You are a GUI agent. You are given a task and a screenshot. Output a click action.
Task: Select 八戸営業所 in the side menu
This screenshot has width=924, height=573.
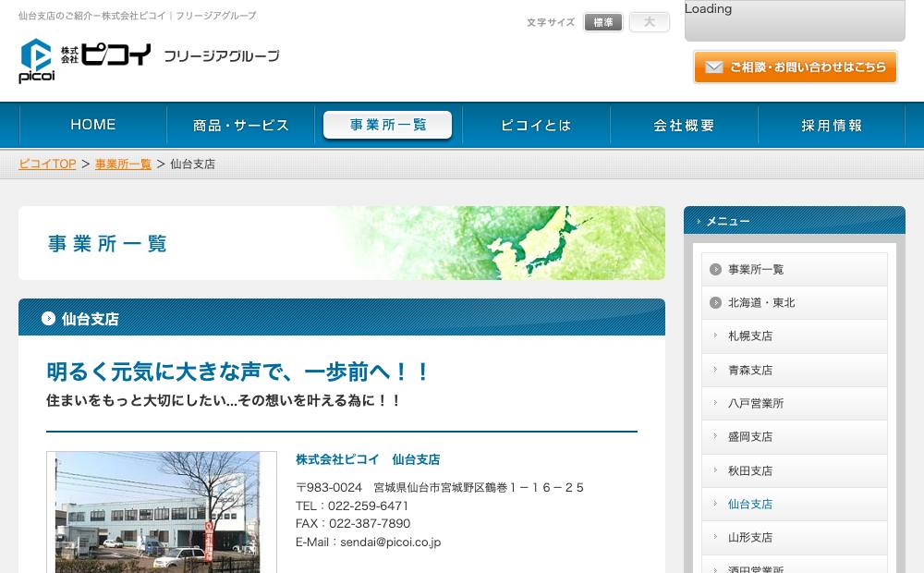coord(795,403)
